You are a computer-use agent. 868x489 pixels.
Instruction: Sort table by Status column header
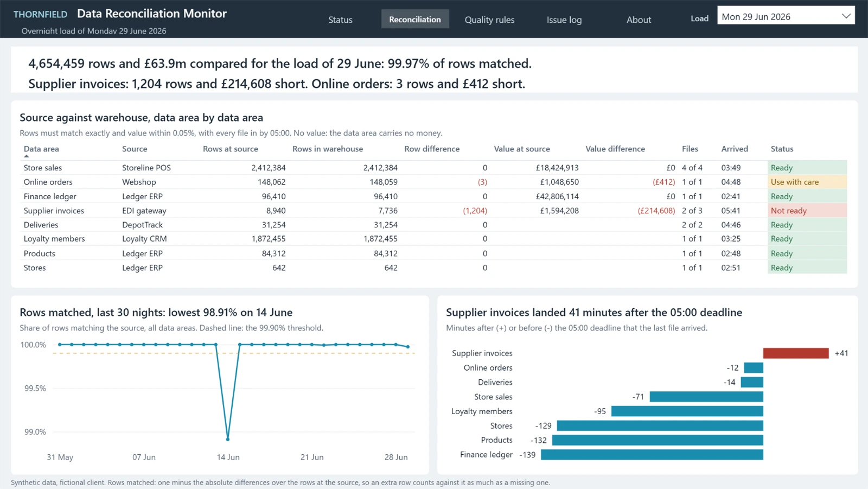(782, 149)
